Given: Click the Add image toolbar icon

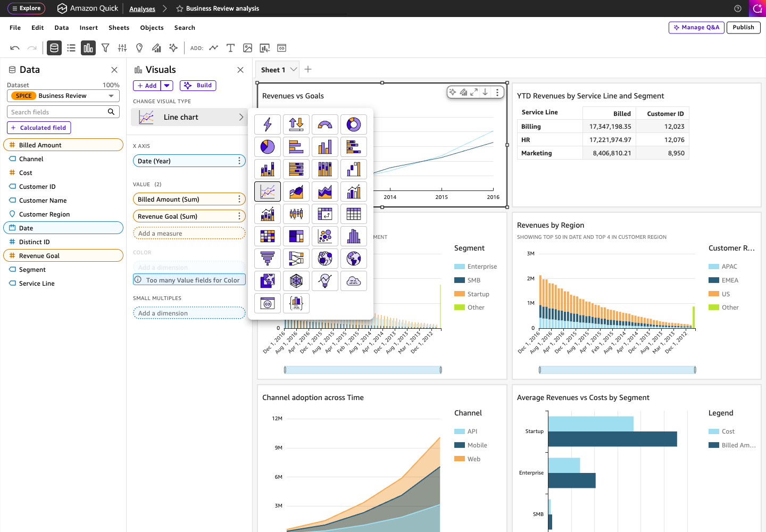Looking at the screenshot, I should pyautogui.click(x=247, y=48).
